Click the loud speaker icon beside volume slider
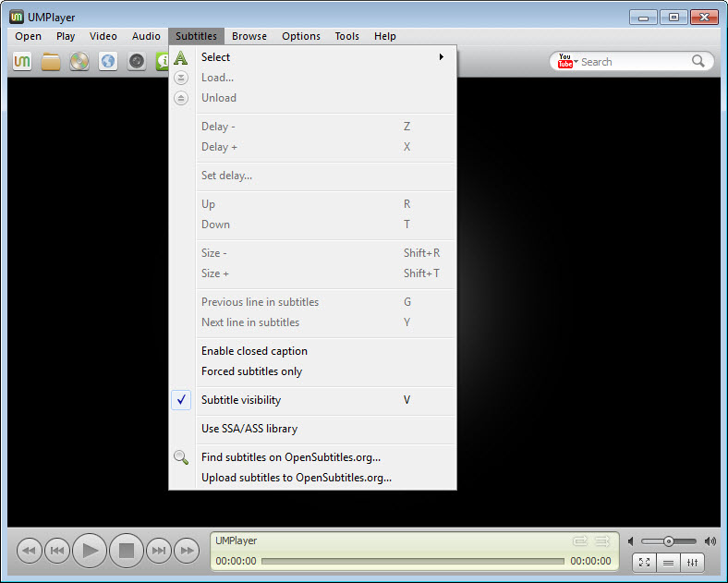 click(710, 541)
